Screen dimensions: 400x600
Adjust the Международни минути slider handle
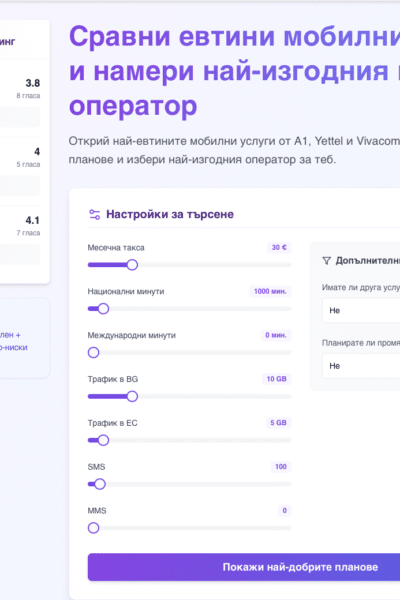pyautogui.click(x=93, y=352)
